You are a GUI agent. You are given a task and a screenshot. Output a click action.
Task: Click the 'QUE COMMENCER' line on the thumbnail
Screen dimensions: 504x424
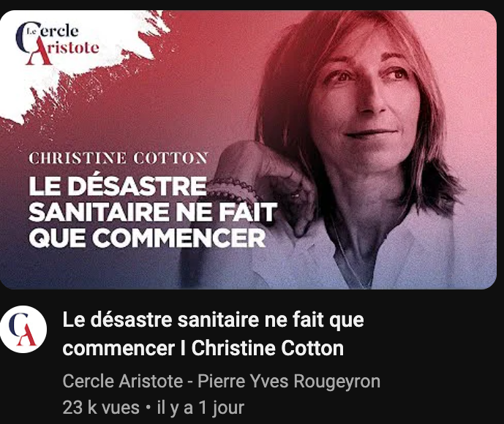pos(147,238)
